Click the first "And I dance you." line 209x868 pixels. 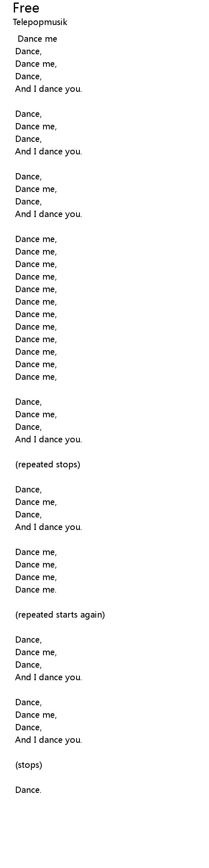[x=48, y=89]
